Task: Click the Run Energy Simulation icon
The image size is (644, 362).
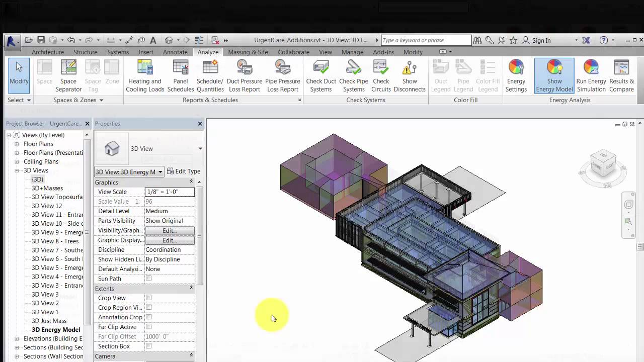Action: [591, 75]
